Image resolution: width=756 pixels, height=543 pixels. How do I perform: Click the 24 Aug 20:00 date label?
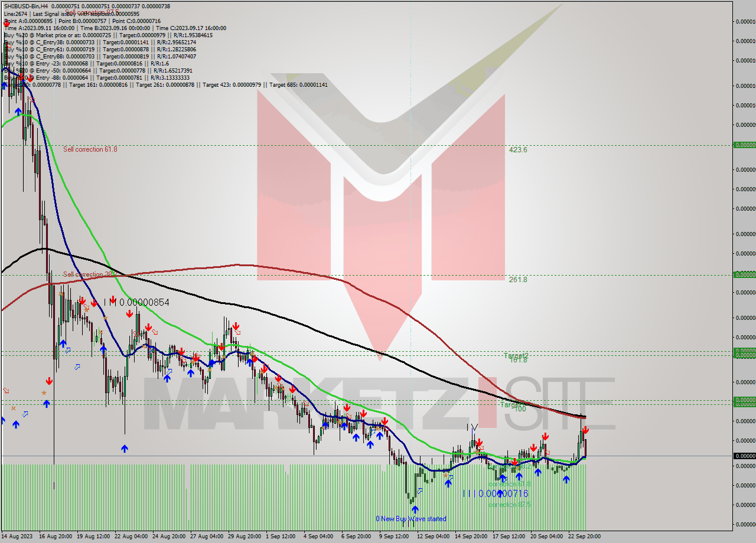(x=169, y=537)
